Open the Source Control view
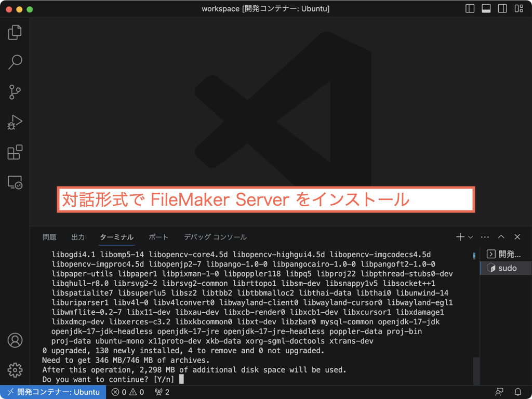Viewport: 532px width, 399px height. [15, 92]
